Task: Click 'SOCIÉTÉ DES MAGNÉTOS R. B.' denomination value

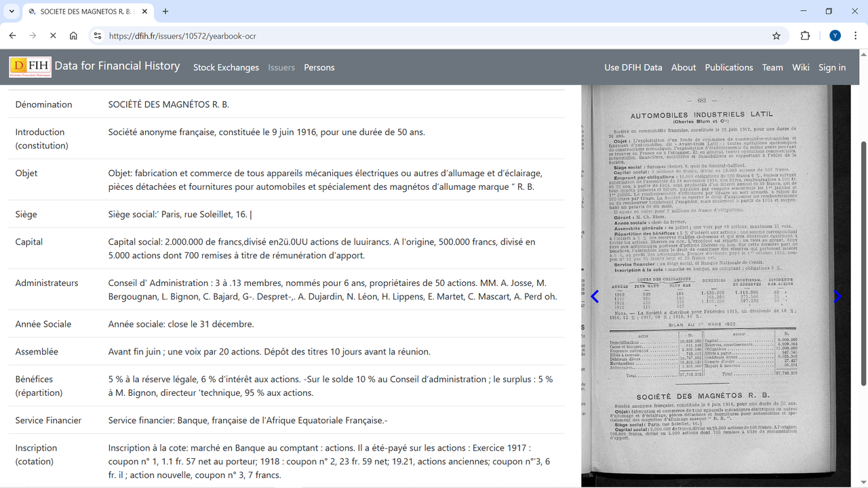Action: [x=169, y=104]
